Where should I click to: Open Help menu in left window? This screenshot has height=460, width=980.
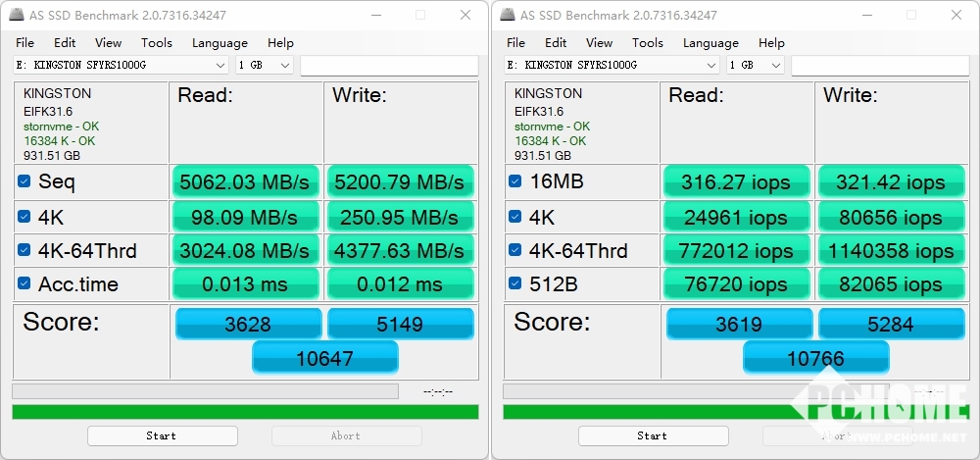click(x=280, y=42)
